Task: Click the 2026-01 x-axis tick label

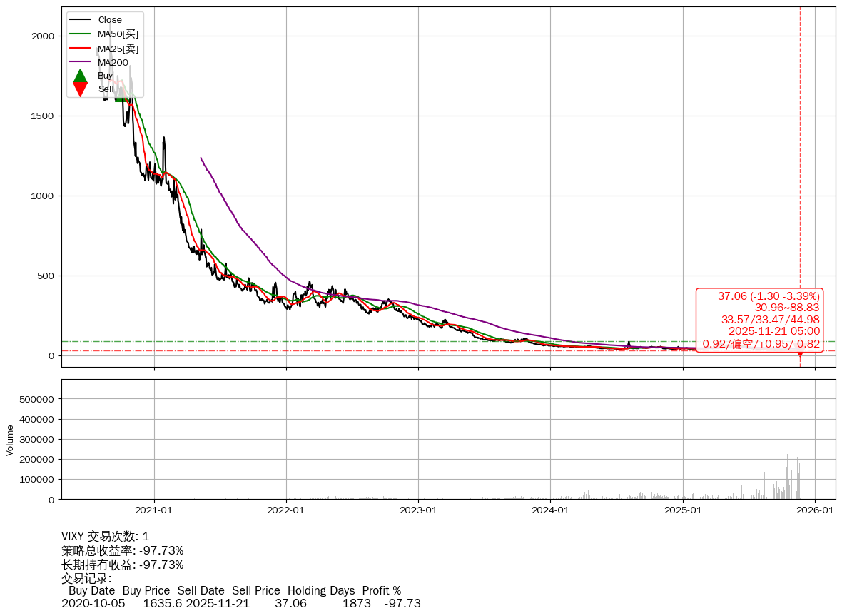Action: tap(815, 510)
